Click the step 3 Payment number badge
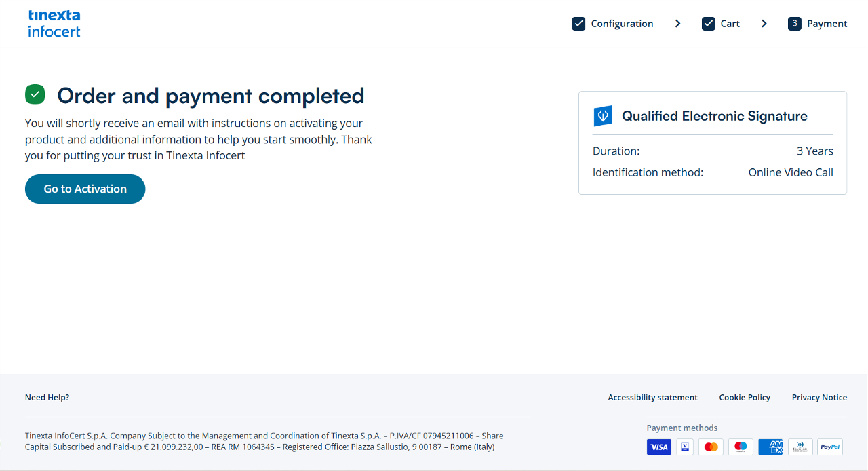Viewport: 868px width, 471px height. click(794, 24)
